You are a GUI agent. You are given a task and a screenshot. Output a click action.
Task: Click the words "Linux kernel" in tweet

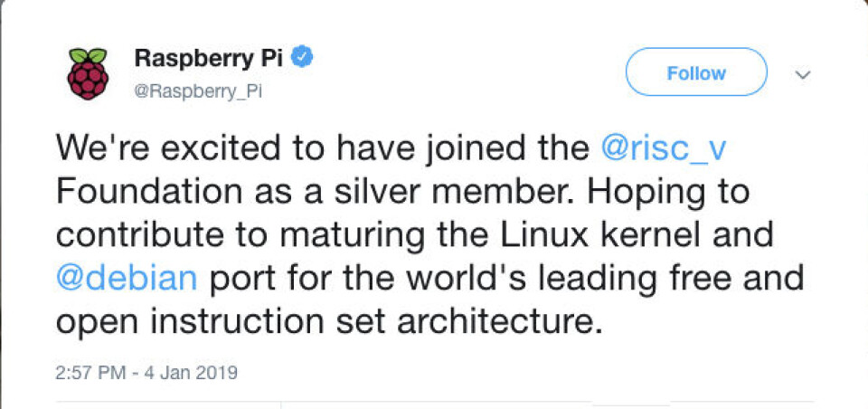coord(584,234)
